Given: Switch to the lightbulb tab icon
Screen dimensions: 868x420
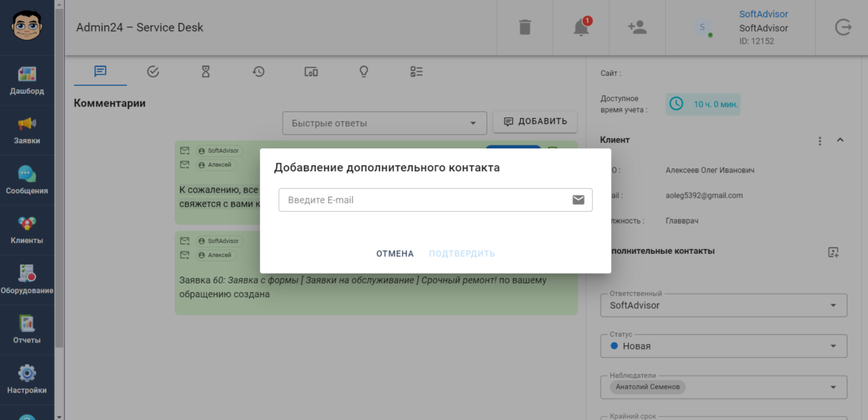Looking at the screenshot, I should click(364, 72).
